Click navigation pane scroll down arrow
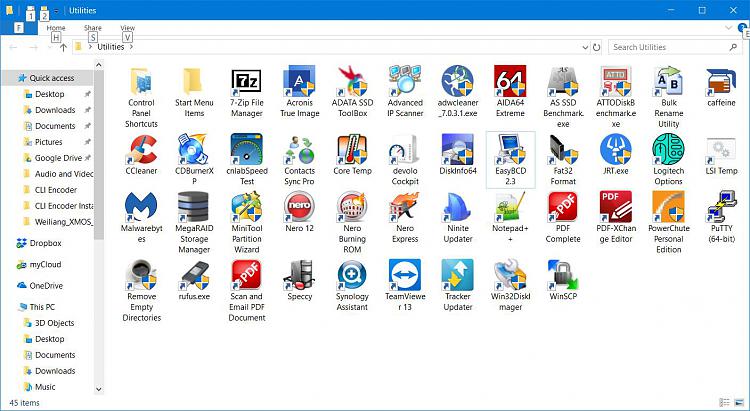The image size is (750, 411). [99, 389]
